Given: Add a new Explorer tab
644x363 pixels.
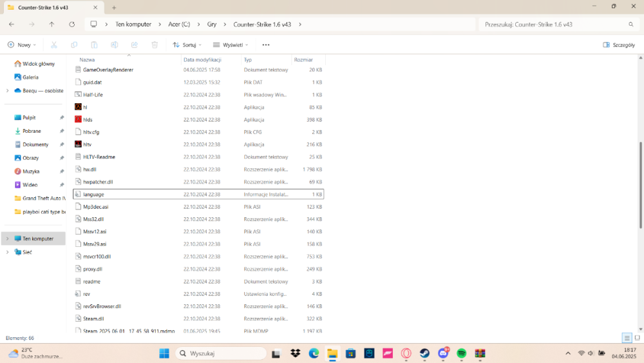Looking at the screenshot, I should click(x=114, y=7).
